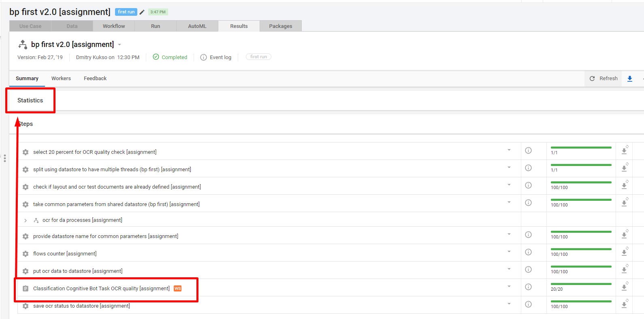Image resolution: width=644 pixels, height=319 pixels.
Task: Click the process icon beside bp first v2.0
Action: pos(23,45)
